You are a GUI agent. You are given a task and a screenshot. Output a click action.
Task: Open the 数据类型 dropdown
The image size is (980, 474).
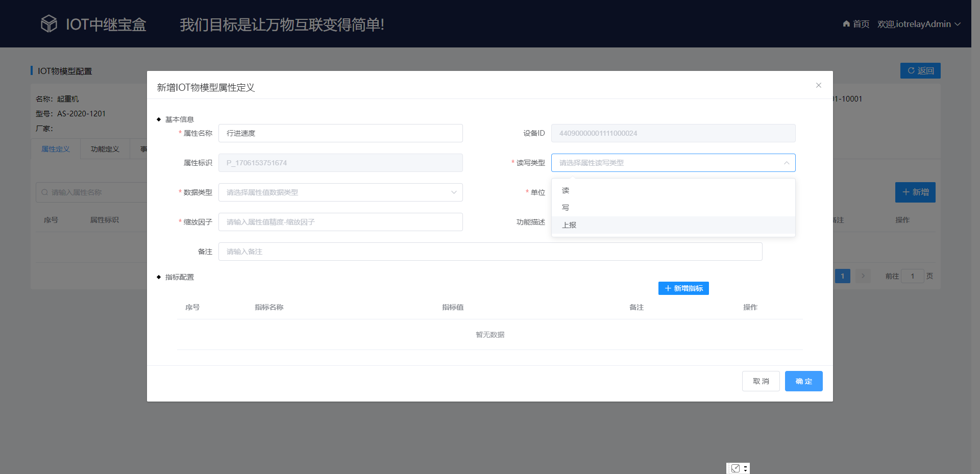pos(340,192)
